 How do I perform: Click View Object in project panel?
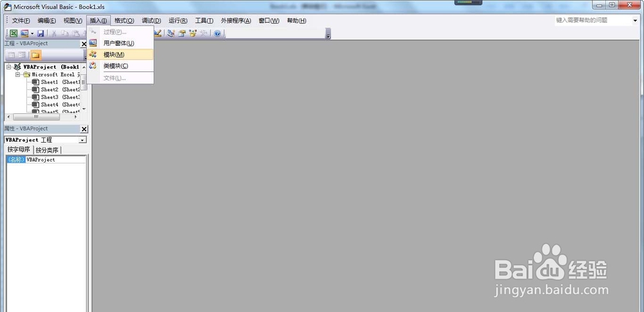(22, 55)
